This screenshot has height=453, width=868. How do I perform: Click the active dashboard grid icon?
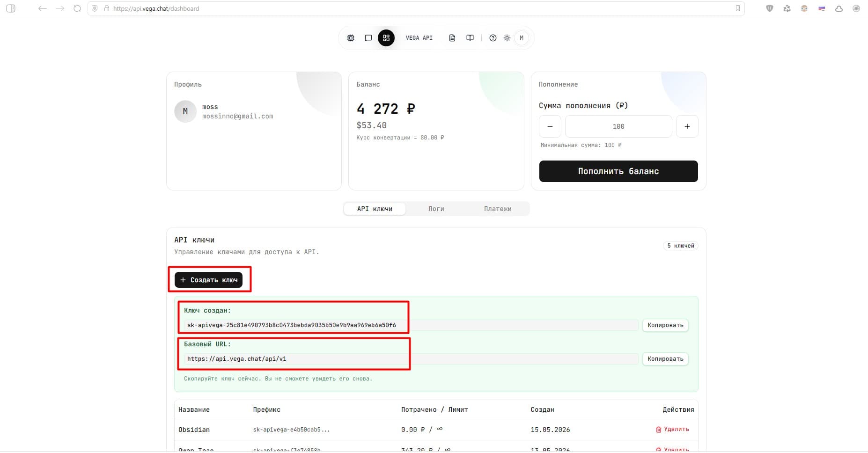(386, 38)
